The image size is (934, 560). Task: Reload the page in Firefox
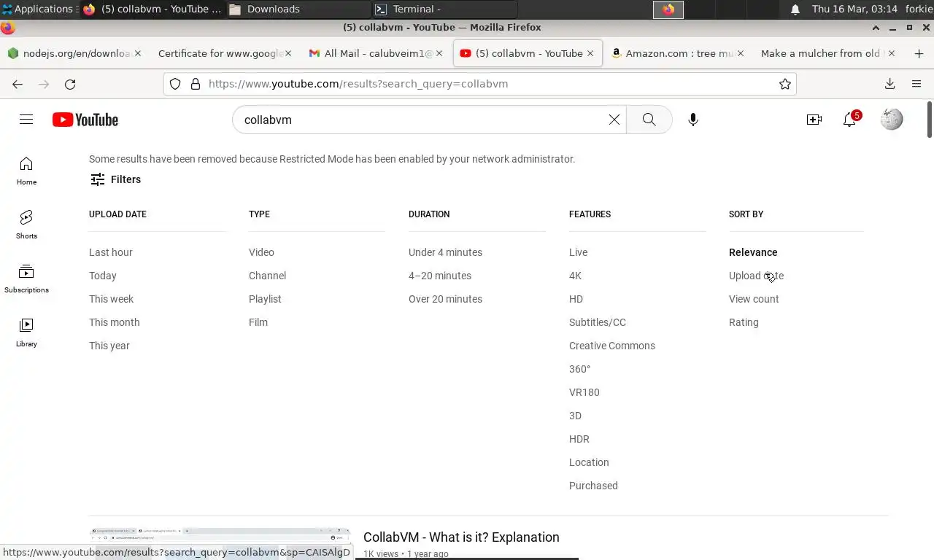(70, 84)
